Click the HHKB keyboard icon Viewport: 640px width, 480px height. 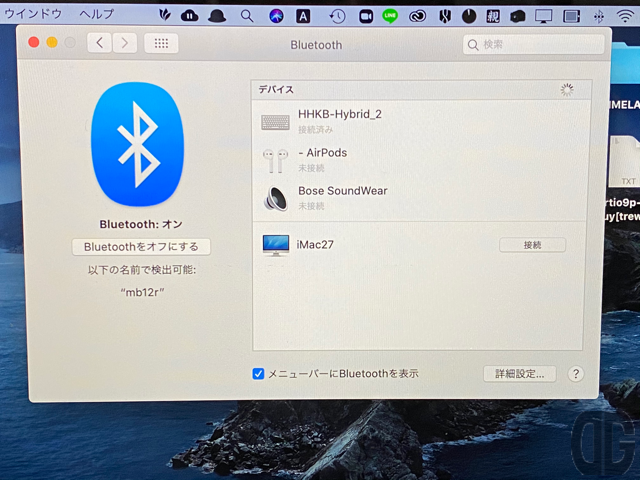tap(276, 122)
